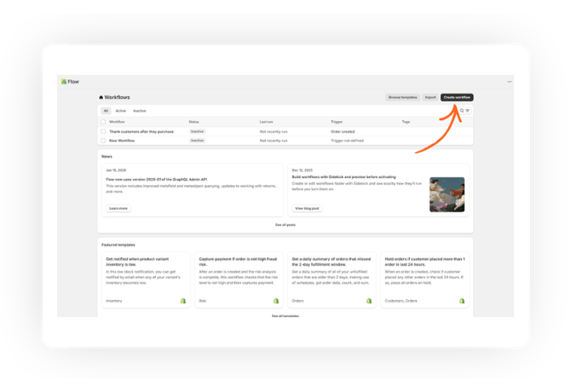Toggle the select-all checkbox in the table header
This screenshot has height=392, width=571.
[x=103, y=122]
